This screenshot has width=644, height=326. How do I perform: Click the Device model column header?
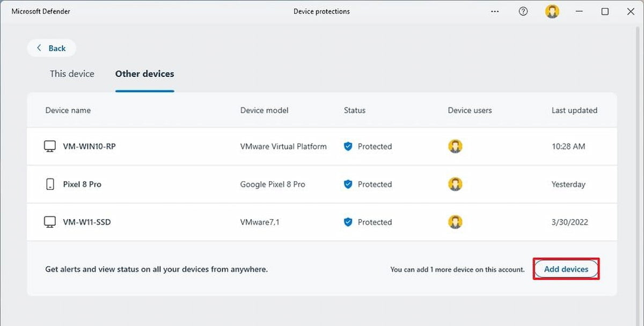click(x=265, y=110)
